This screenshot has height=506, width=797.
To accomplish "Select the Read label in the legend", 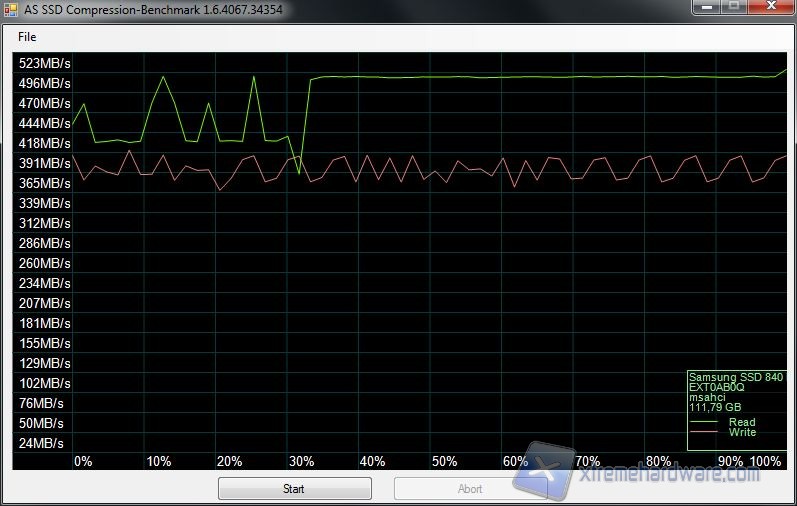I will click(x=742, y=422).
